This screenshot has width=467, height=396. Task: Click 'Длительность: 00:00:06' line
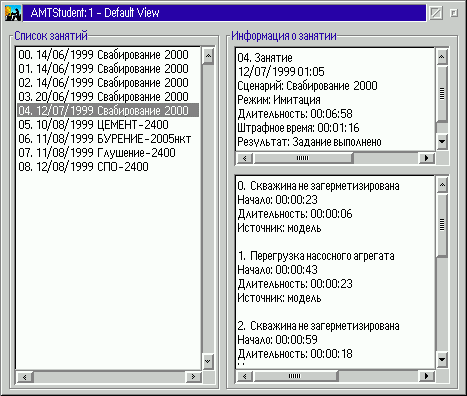tap(295, 214)
